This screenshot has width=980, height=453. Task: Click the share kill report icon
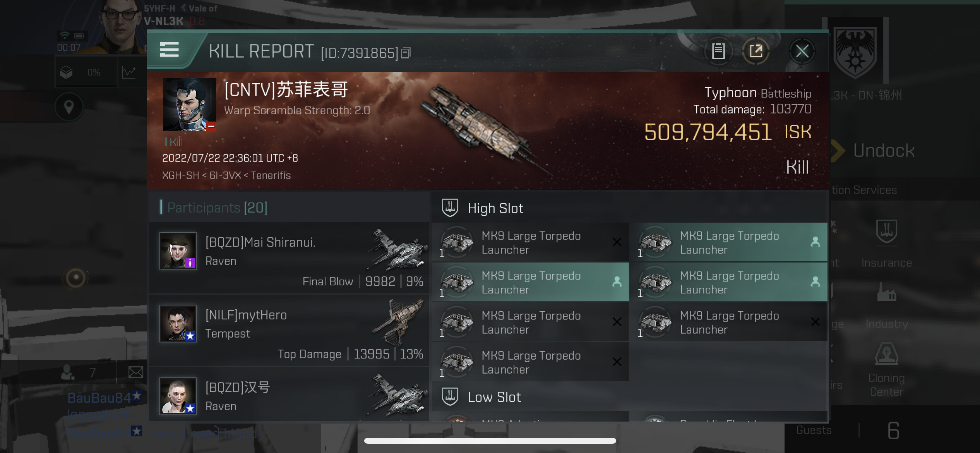pyautogui.click(x=756, y=51)
